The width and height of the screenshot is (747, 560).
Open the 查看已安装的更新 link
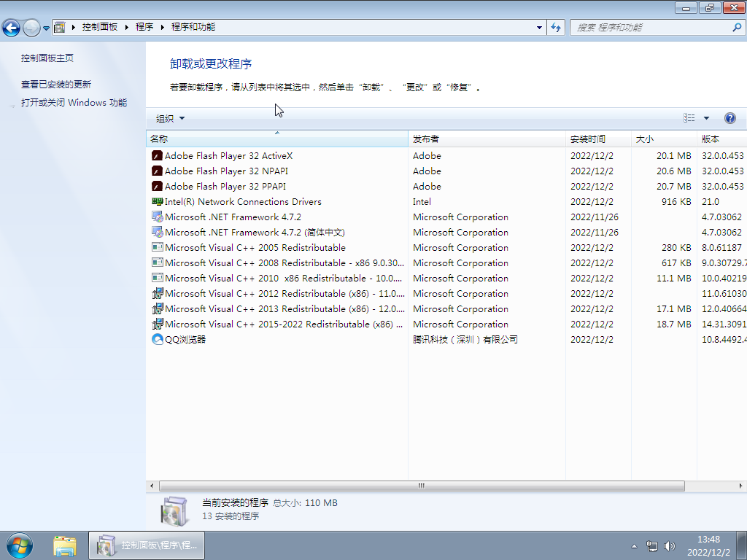tap(56, 85)
